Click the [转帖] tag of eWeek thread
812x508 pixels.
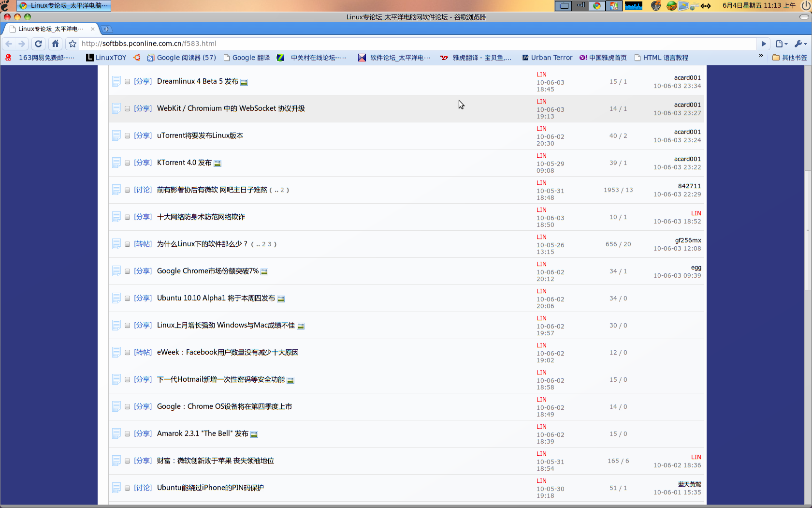[143, 352]
